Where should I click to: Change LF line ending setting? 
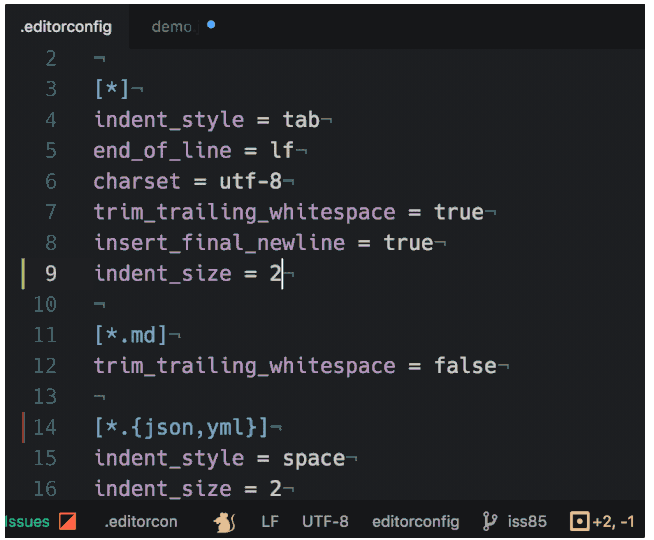pos(270,522)
